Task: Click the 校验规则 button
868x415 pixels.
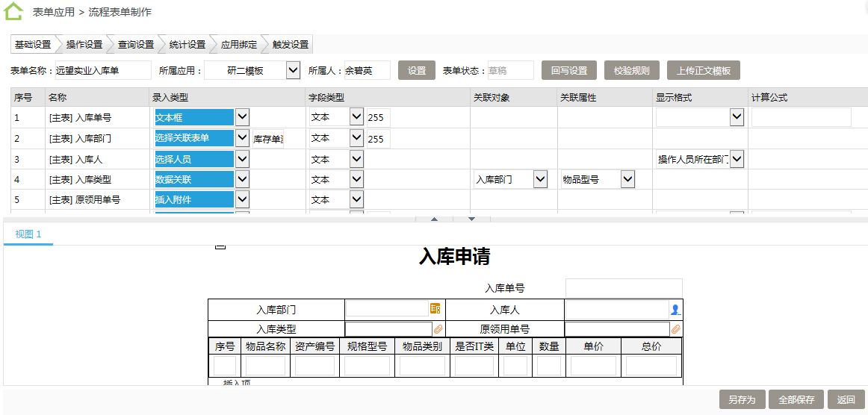Action: click(x=631, y=71)
